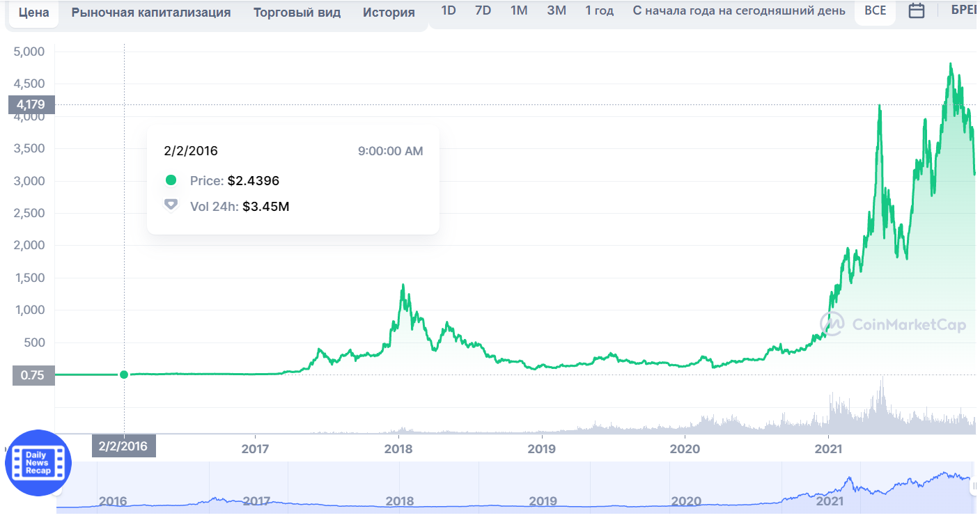Click the 2018 price peak on chart
This screenshot has width=980, height=520.
[x=403, y=285]
